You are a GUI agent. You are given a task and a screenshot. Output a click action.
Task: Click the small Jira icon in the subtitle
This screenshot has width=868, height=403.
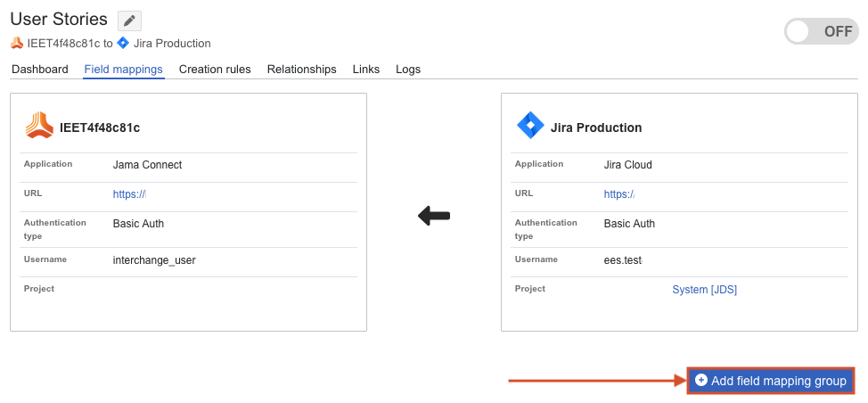click(x=123, y=43)
